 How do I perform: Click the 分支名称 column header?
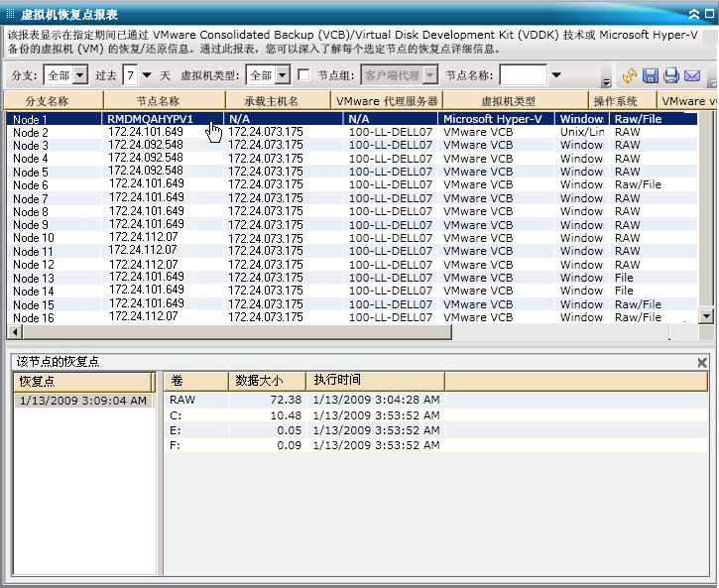(x=48, y=101)
